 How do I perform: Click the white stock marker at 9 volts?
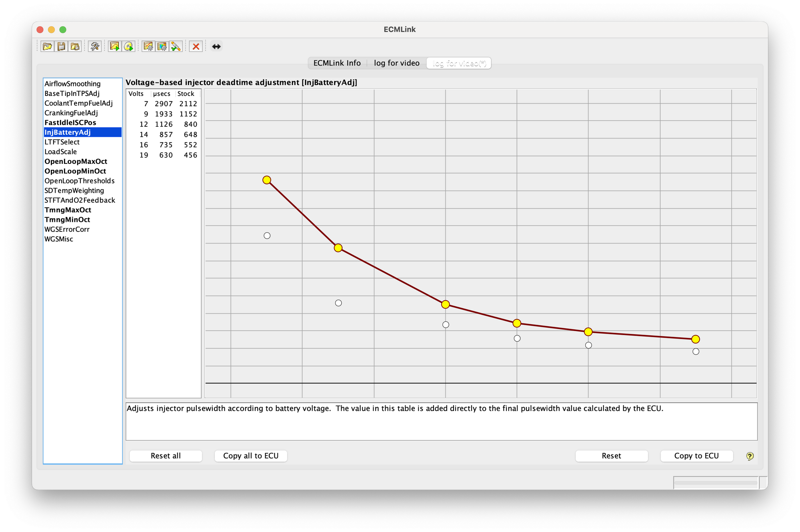click(338, 303)
